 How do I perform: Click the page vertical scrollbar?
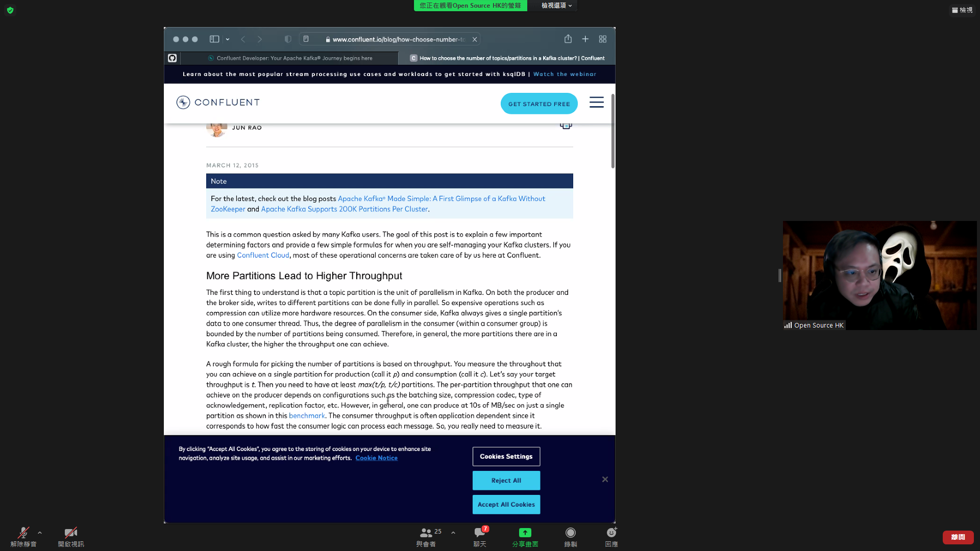(x=613, y=131)
